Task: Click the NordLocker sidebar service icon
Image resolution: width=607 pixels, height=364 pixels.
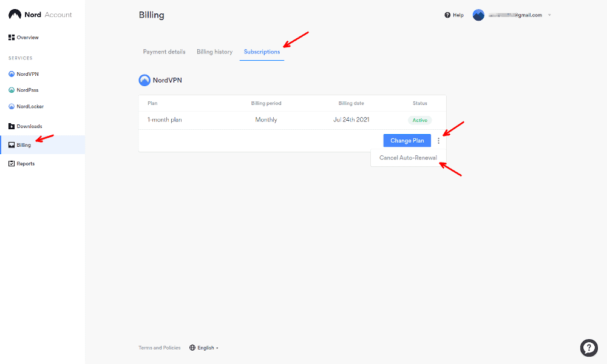Action: point(12,106)
